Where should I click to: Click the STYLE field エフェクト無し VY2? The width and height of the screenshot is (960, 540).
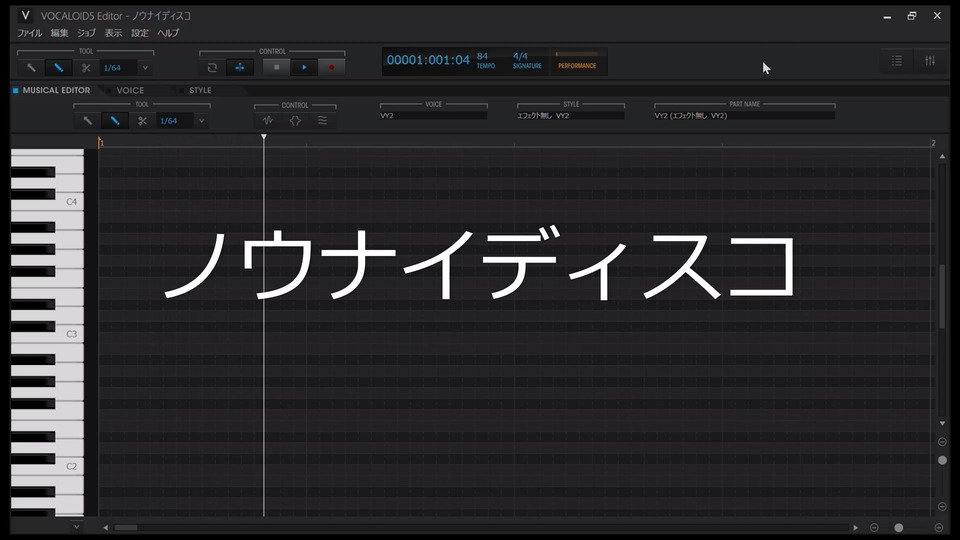[571, 115]
